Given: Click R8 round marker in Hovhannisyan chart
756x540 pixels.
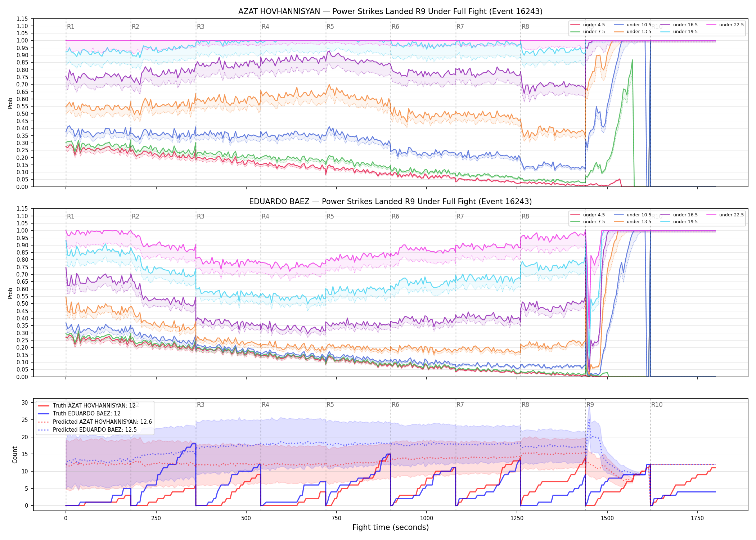Looking at the screenshot, I should pyautogui.click(x=525, y=27).
